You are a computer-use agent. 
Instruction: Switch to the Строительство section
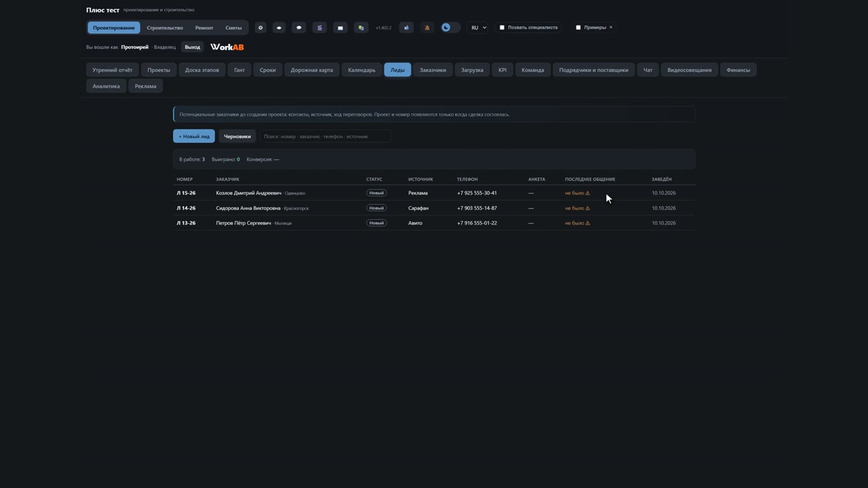(x=165, y=28)
